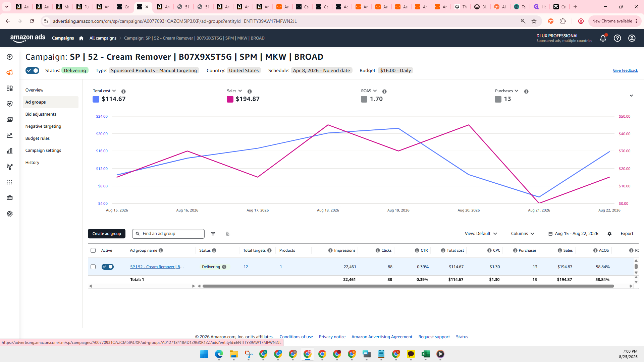Click the info icon beside Delivering in table row
This screenshot has height=362, width=644.
pos(224,267)
